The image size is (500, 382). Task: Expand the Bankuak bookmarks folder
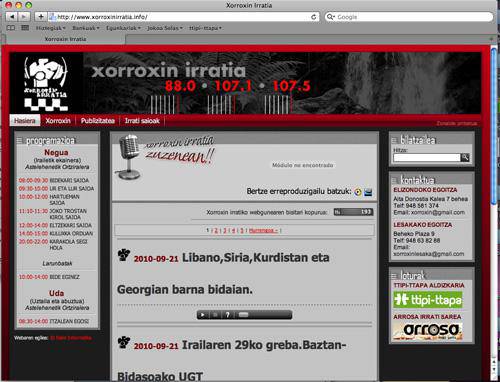[86, 28]
